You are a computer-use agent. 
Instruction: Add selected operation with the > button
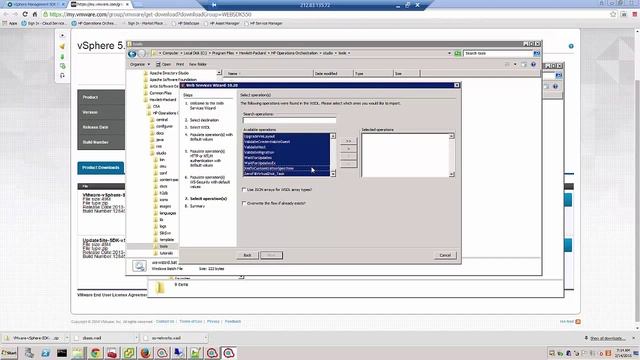[x=348, y=149]
